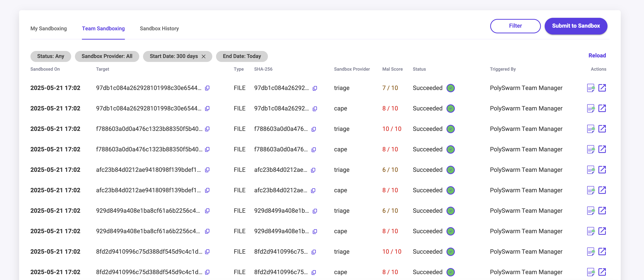
Task: Open external link for first cape row
Action: [602, 108]
